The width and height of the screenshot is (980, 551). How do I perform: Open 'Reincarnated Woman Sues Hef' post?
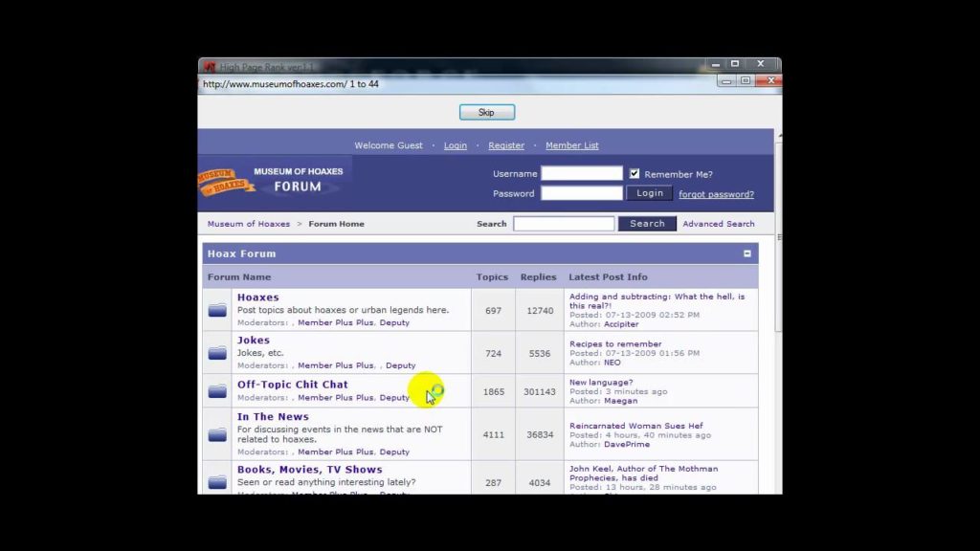(635, 426)
